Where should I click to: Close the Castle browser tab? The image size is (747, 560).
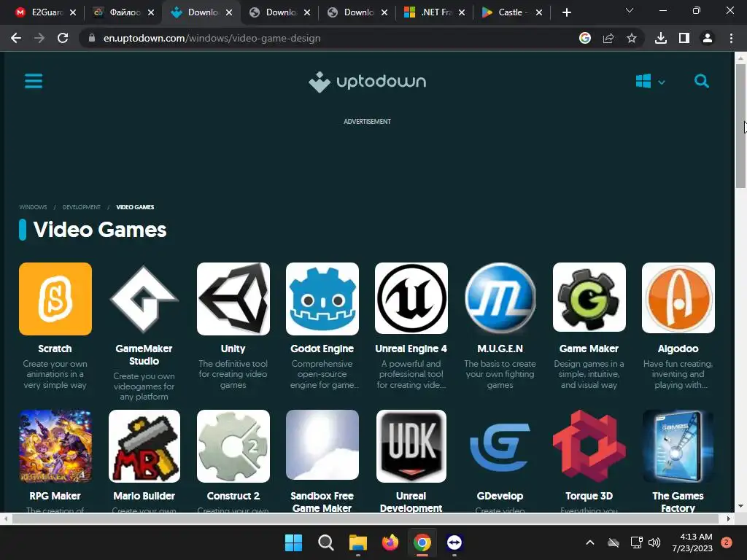[x=539, y=12]
